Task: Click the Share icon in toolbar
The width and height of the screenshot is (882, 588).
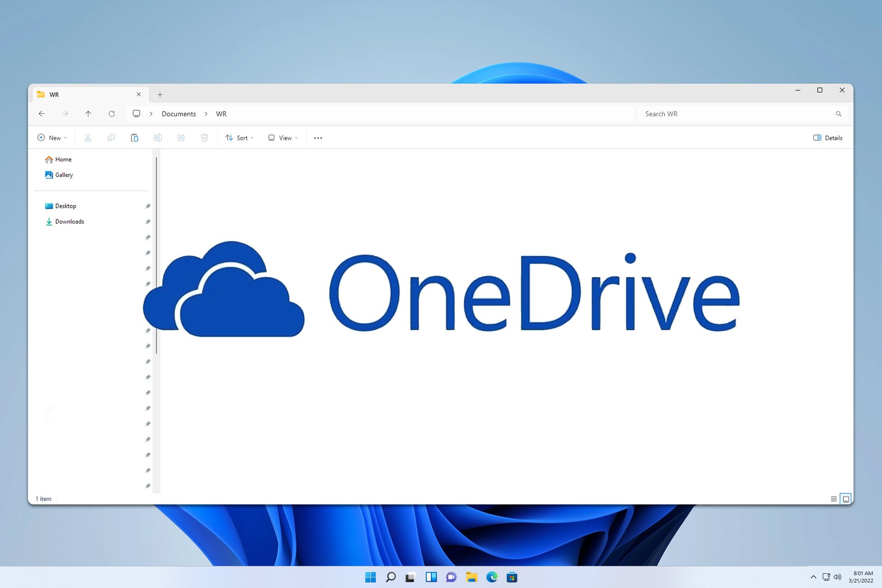Action: pos(181,138)
